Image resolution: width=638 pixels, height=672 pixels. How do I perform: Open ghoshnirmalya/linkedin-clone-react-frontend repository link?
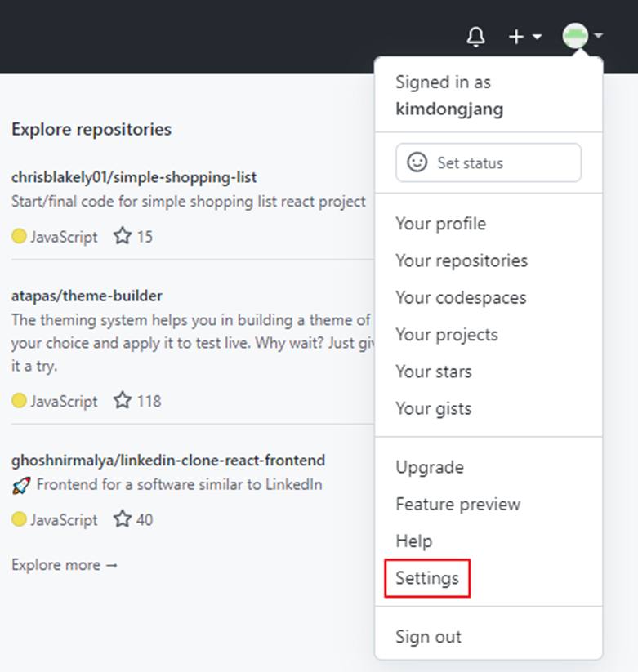click(x=168, y=461)
